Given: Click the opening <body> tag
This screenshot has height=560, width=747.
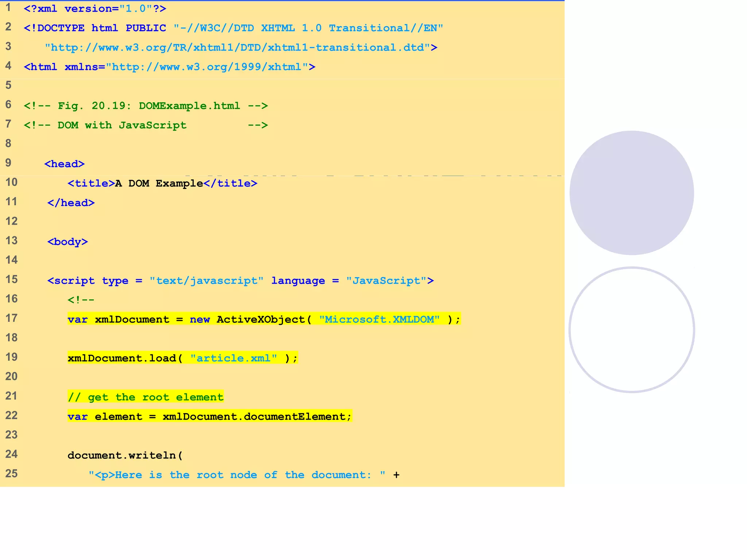Looking at the screenshot, I should tap(67, 242).
